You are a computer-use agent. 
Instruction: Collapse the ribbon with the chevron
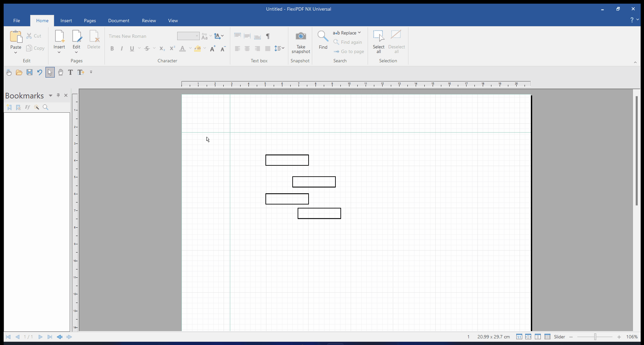(635, 62)
